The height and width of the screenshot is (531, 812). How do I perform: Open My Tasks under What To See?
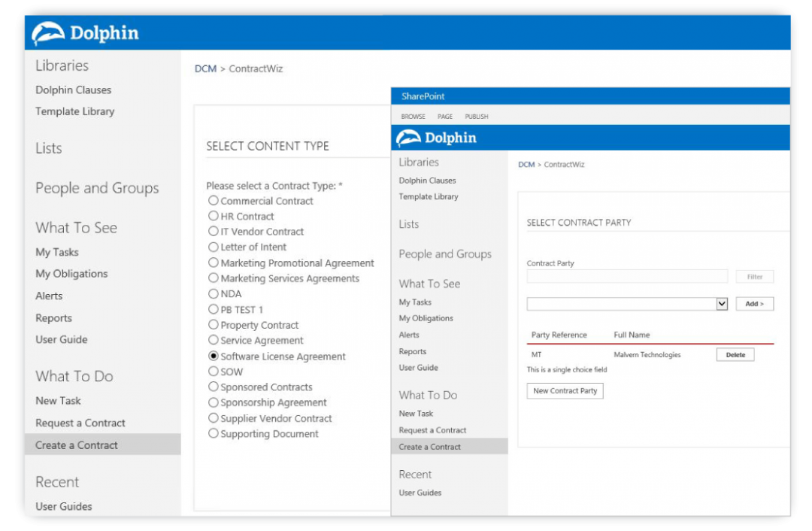(x=56, y=252)
